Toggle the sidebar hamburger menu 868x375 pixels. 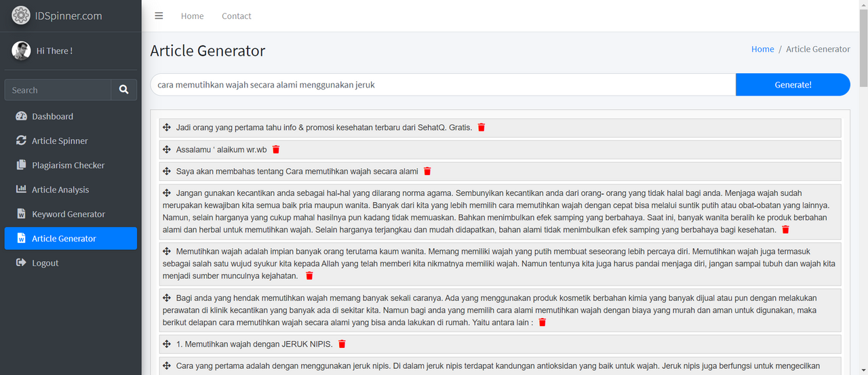(x=159, y=16)
